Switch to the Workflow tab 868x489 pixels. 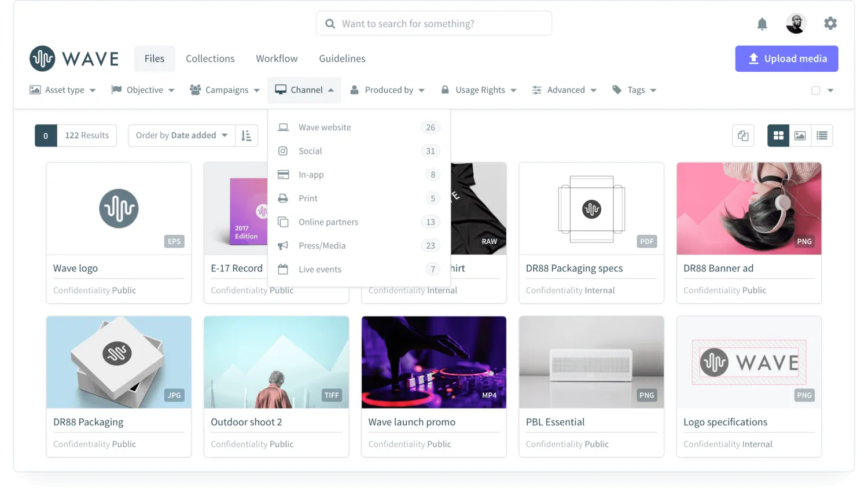pyautogui.click(x=277, y=58)
